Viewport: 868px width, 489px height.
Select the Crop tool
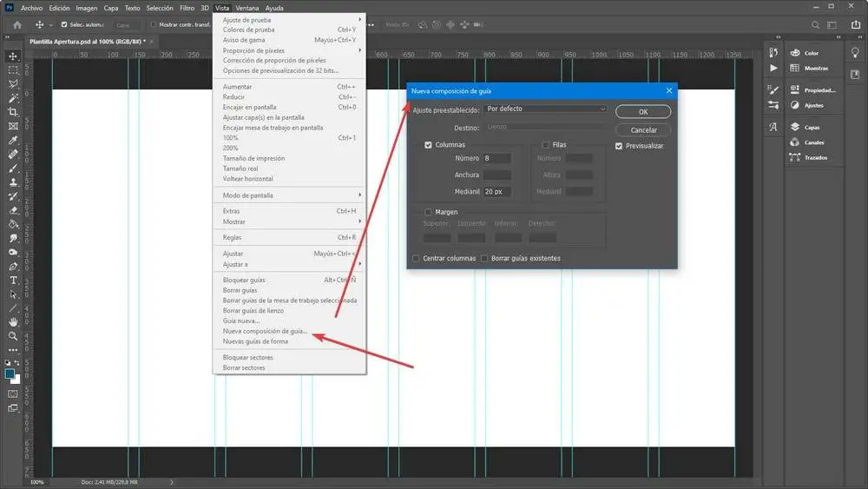tap(13, 112)
